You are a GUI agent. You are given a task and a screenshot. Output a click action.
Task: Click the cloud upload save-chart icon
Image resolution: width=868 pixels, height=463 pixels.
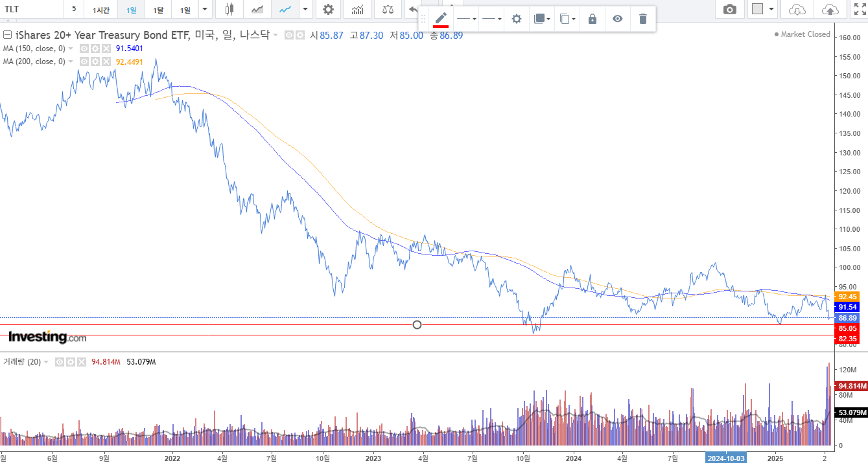(x=830, y=9)
